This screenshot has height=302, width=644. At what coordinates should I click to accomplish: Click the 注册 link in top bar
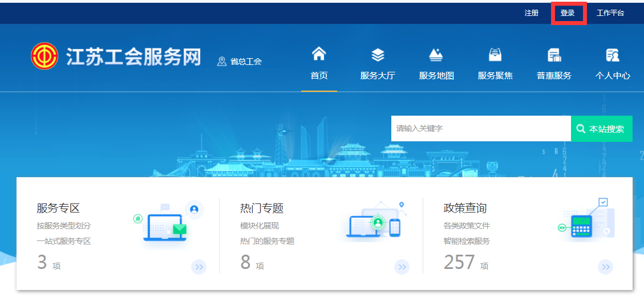[532, 13]
